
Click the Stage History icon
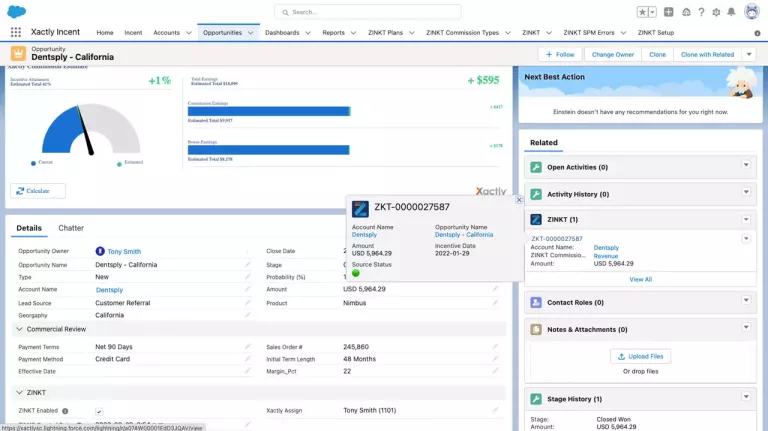[x=536, y=399]
